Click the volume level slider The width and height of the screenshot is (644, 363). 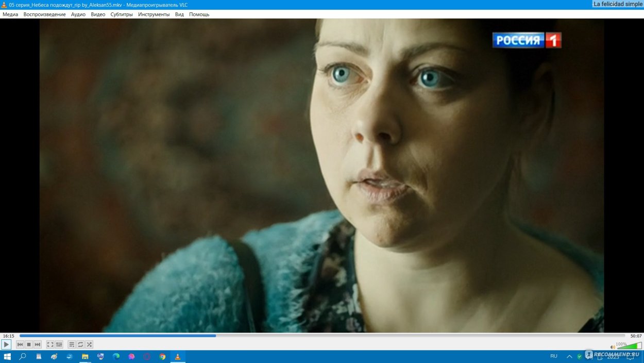pyautogui.click(x=629, y=346)
